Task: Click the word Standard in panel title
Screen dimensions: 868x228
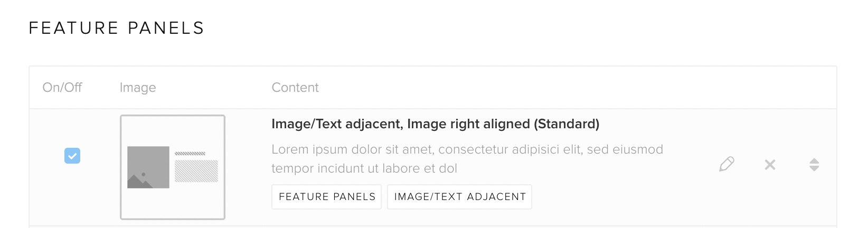Action: point(567,124)
